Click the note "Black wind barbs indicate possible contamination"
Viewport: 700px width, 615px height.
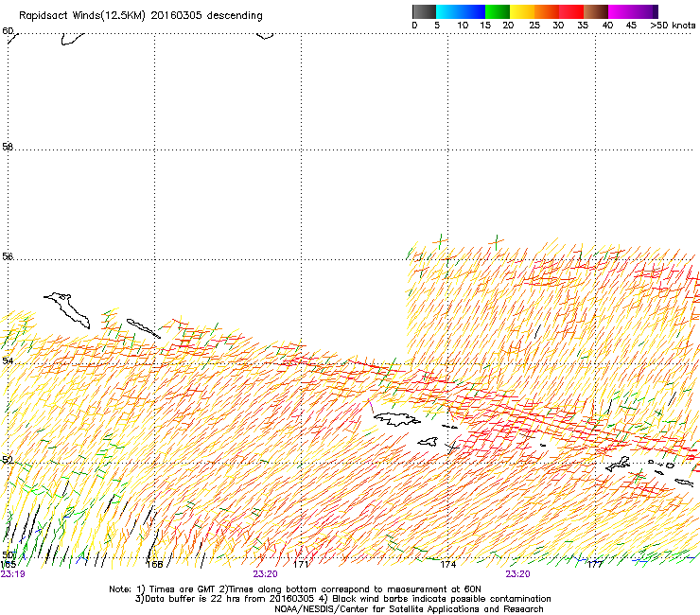pyautogui.click(x=441, y=599)
